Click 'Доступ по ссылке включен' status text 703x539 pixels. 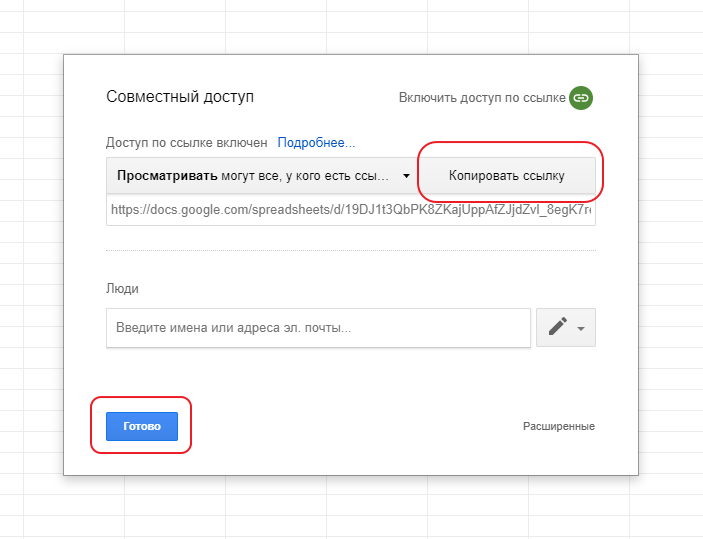[187, 143]
